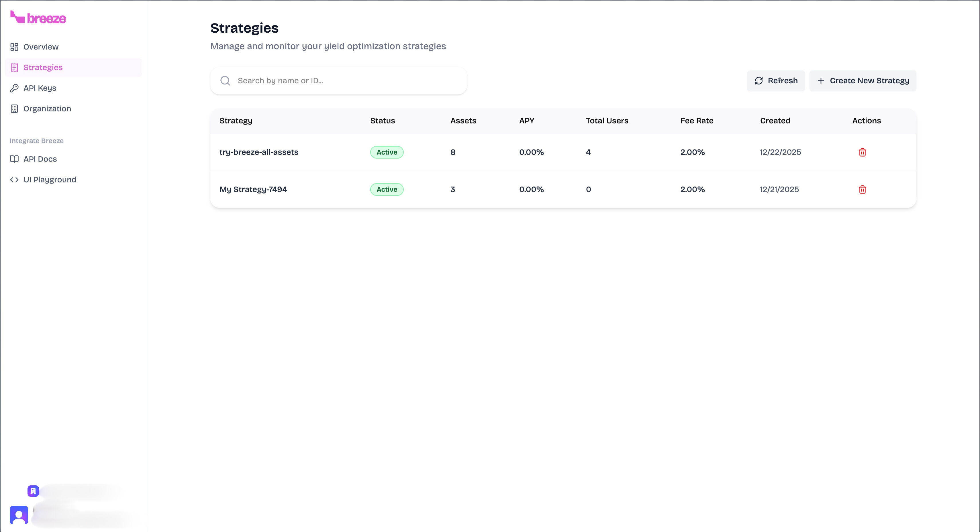
Task: Delete My Strategy-7494 via its trash icon
Action: click(x=863, y=189)
